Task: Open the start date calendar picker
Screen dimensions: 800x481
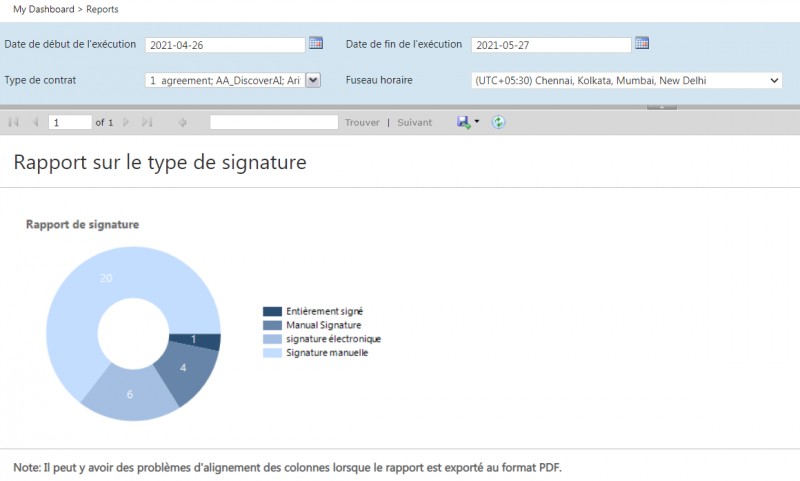Action: click(316, 43)
